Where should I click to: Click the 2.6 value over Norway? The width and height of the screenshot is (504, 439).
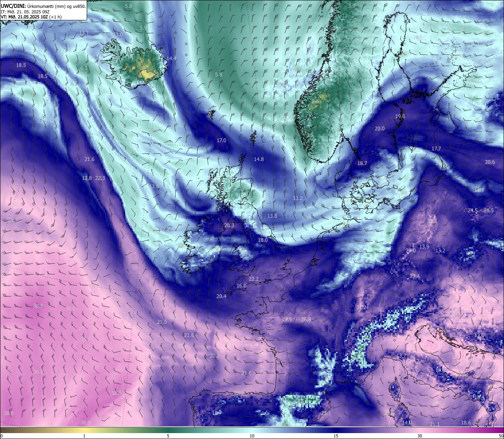315,101
